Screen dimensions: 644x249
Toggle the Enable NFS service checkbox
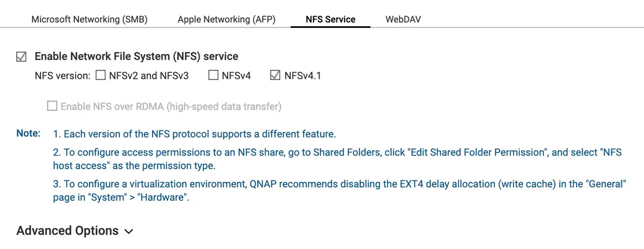tap(21, 57)
